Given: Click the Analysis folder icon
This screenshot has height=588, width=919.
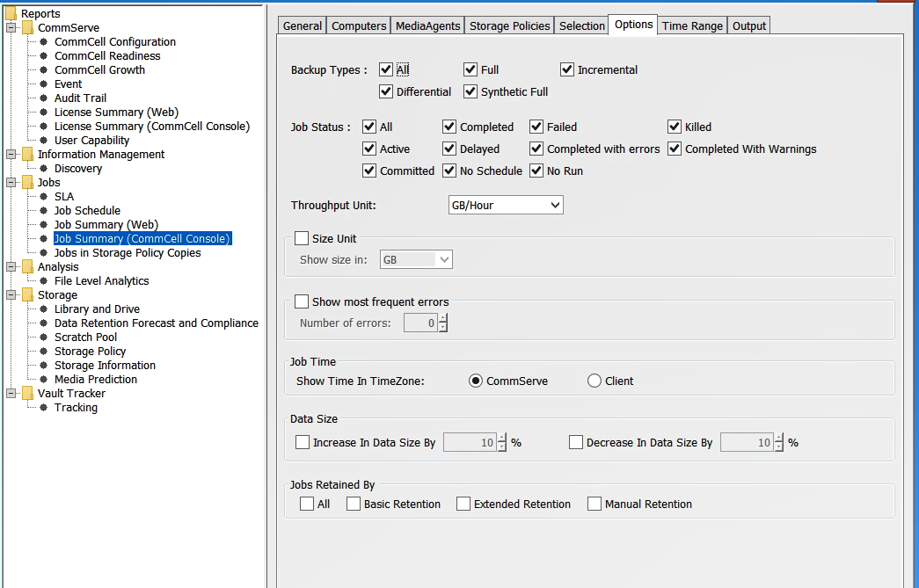Looking at the screenshot, I should click(27, 266).
